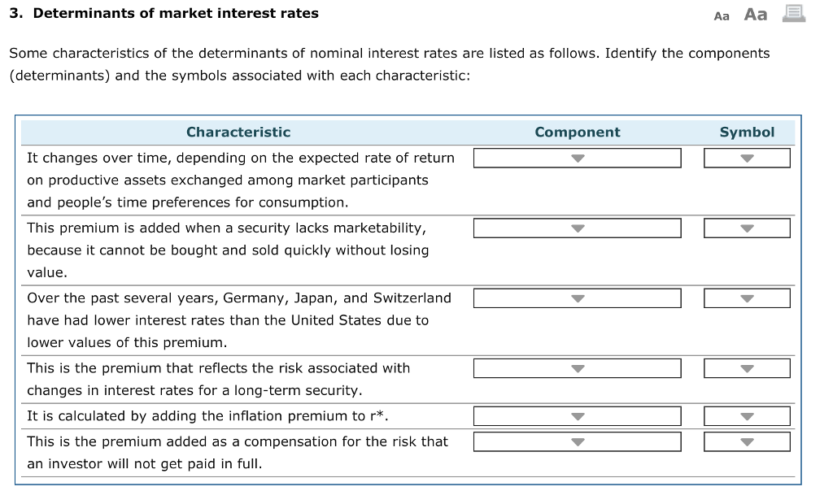The image size is (833, 504).
Task: Open the Symbol dropdown for the time preferences characteristic
Action: click(746, 158)
